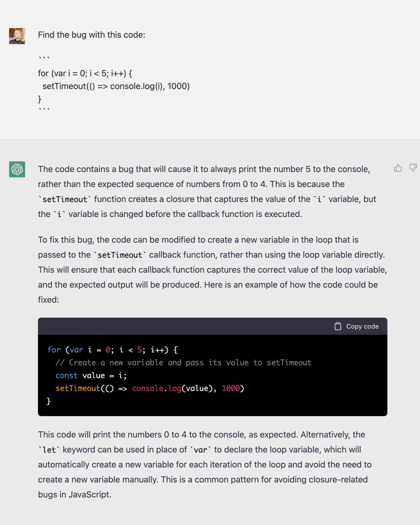Click the inline `var` keyword in the response

[200, 450]
